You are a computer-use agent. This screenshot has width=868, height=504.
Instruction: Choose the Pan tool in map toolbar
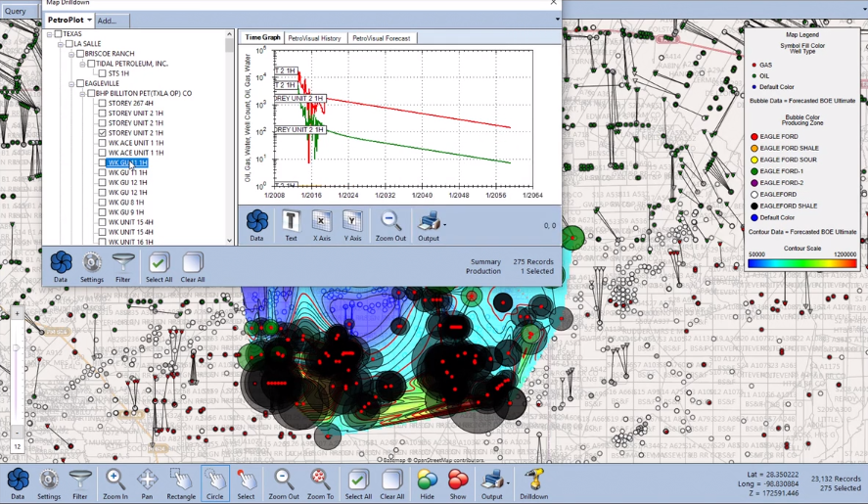147,481
